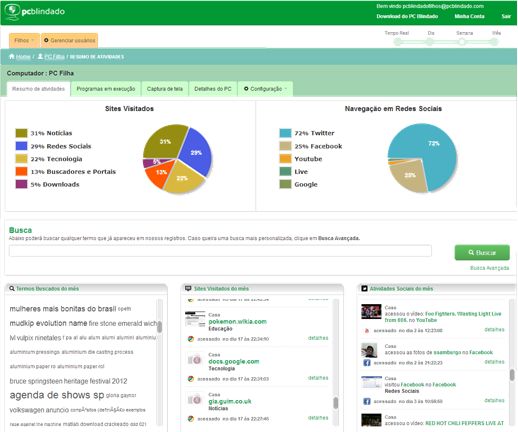Screen dimensions: 518x432
Task: Click Downloads legend color swatch
Action: click(21, 184)
